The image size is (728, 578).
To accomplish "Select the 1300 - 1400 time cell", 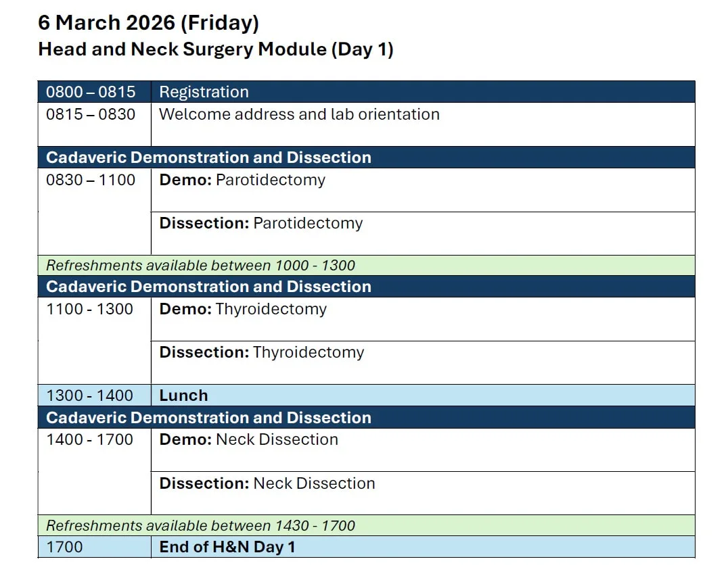I will tap(94, 395).
